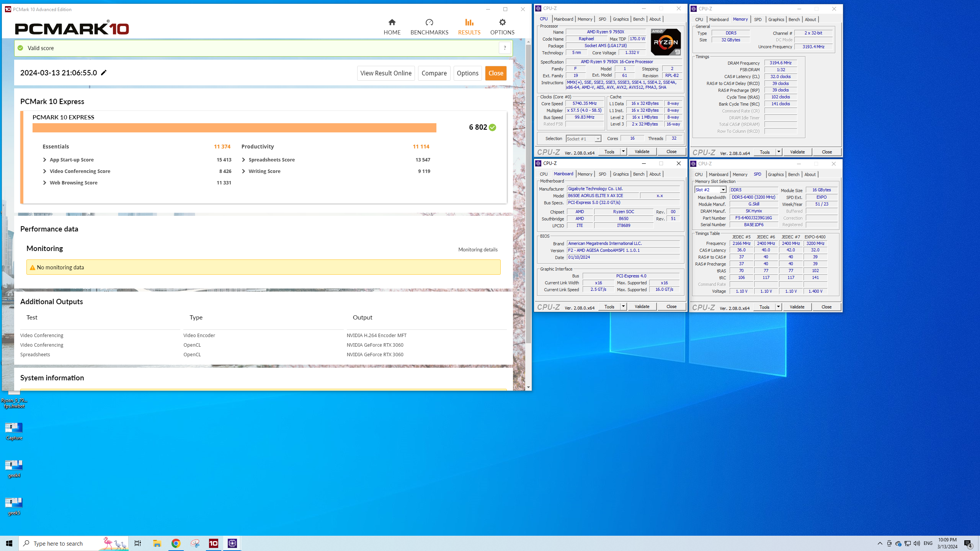The image size is (980, 551).
Task: Switch to PCMark 10 taskbar icon
Action: coord(214,543)
